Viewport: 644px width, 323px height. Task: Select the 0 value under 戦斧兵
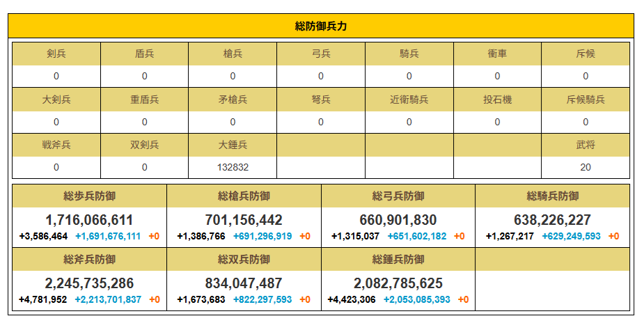tap(56, 168)
